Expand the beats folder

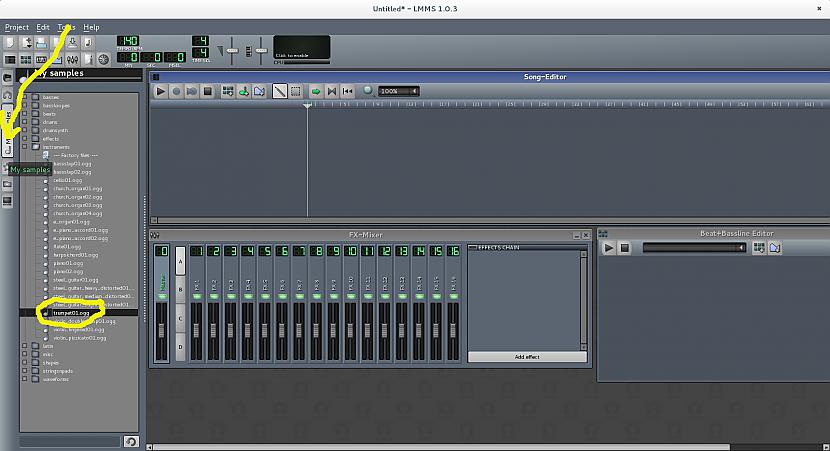(x=24, y=114)
